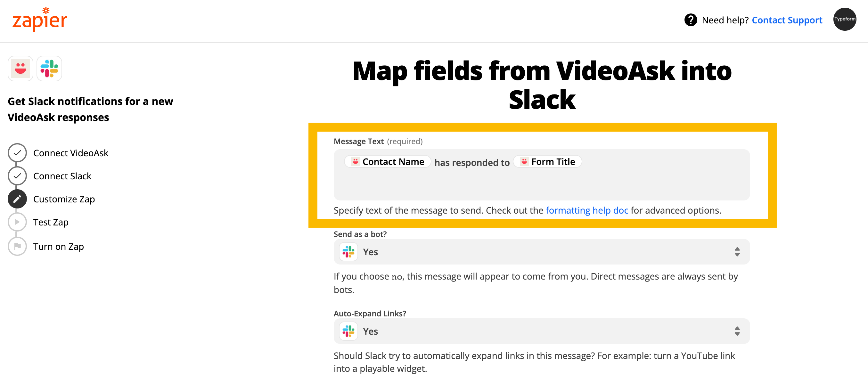This screenshot has height=383, width=868.
Task: Click the Slack app icon in sidebar
Action: click(49, 69)
